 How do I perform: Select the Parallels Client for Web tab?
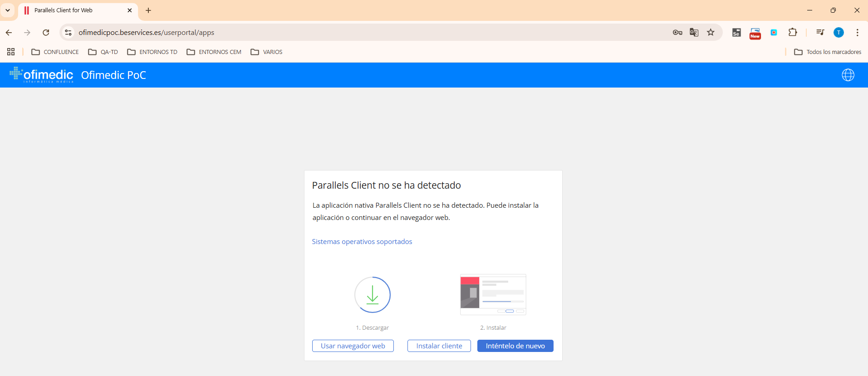[x=73, y=10]
